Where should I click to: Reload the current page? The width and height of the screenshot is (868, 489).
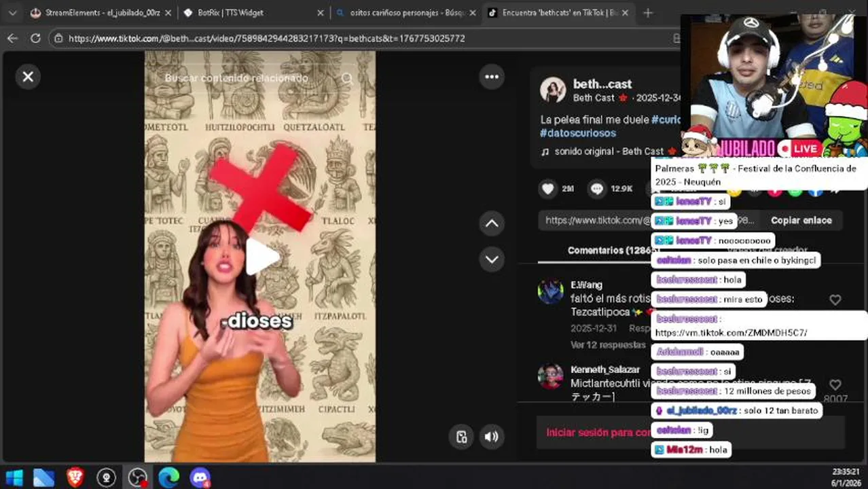pos(35,38)
